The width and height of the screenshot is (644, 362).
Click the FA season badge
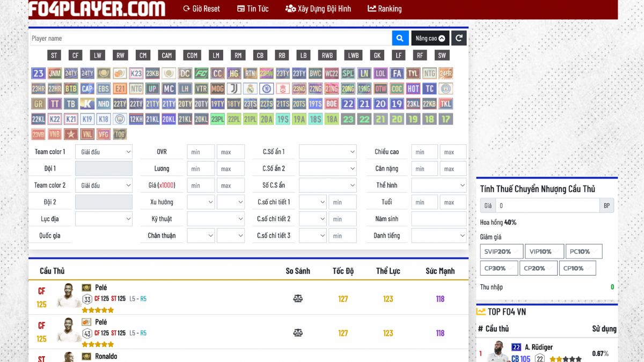coord(397,73)
